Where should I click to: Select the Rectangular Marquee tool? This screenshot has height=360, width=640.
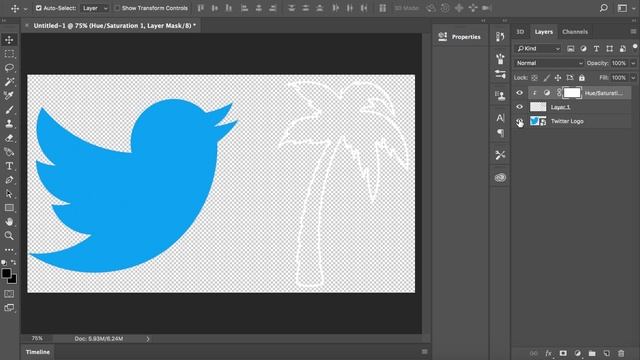click(x=9, y=53)
